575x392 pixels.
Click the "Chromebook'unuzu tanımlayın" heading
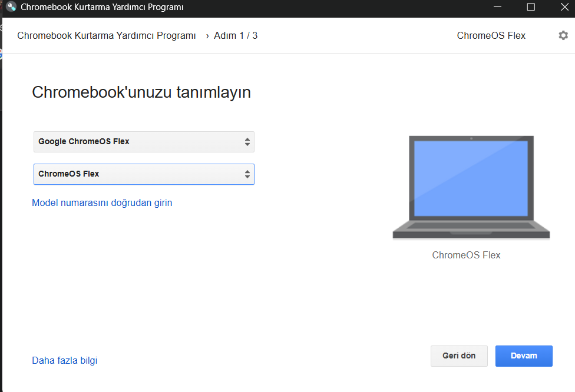(141, 92)
